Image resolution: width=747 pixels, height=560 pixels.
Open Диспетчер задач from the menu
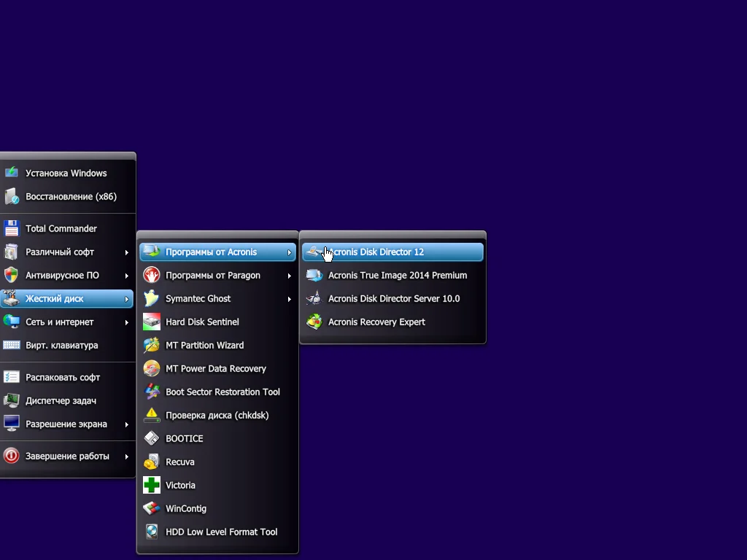61,400
